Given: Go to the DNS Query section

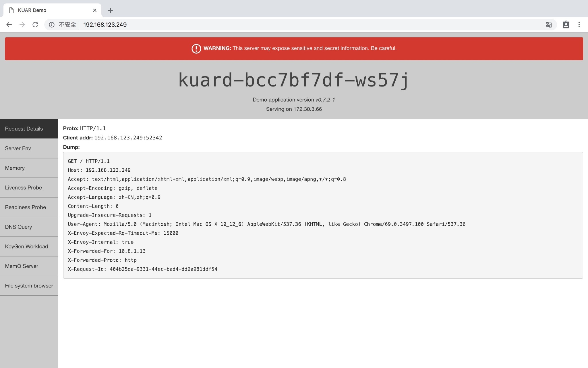Looking at the screenshot, I should pyautogui.click(x=29, y=227).
